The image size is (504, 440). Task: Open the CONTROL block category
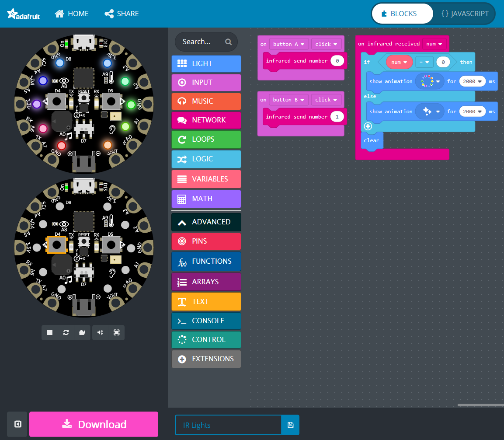(206, 340)
